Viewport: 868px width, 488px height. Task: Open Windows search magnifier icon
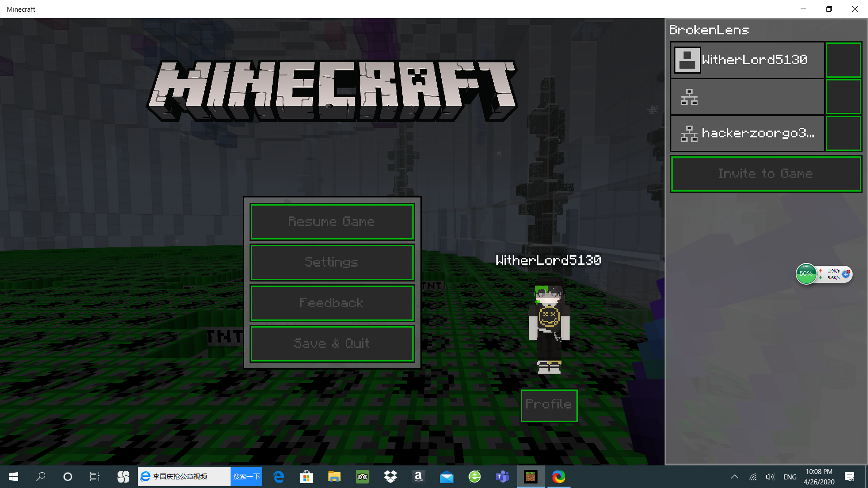[x=41, y=477]
